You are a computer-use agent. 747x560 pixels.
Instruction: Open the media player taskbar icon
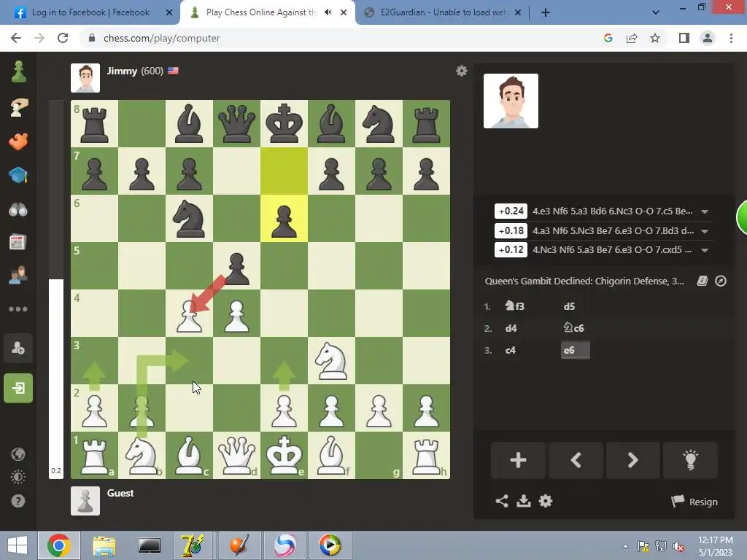point(330,545)
